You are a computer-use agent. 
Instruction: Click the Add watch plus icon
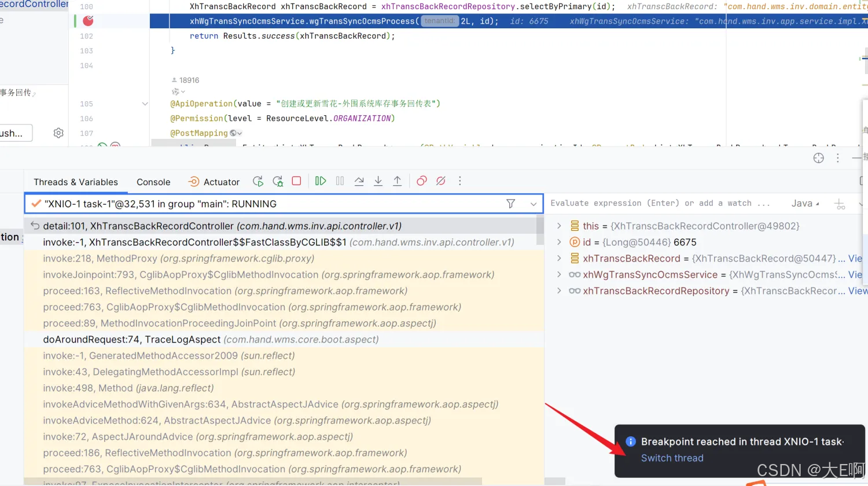coord(840,204)
